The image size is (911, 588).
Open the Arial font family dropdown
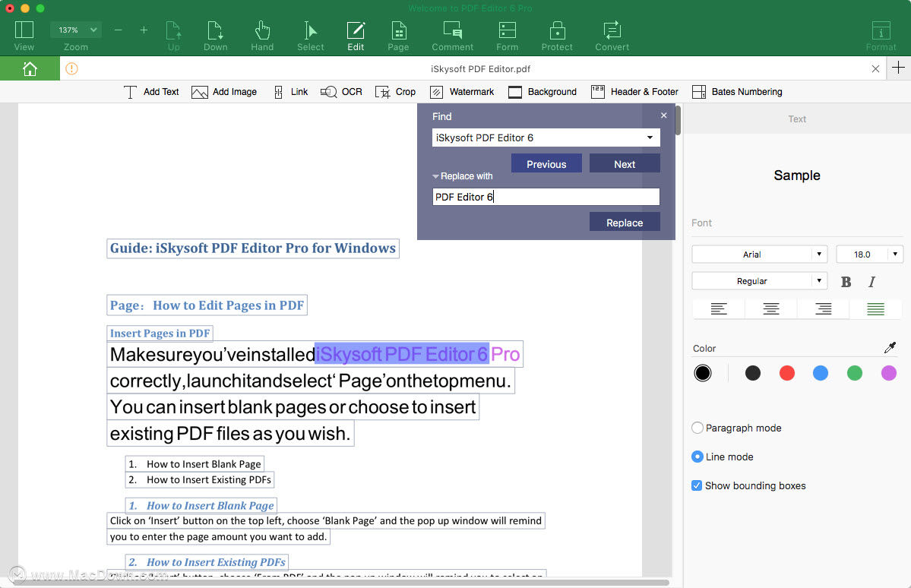[x=759, y=254]
